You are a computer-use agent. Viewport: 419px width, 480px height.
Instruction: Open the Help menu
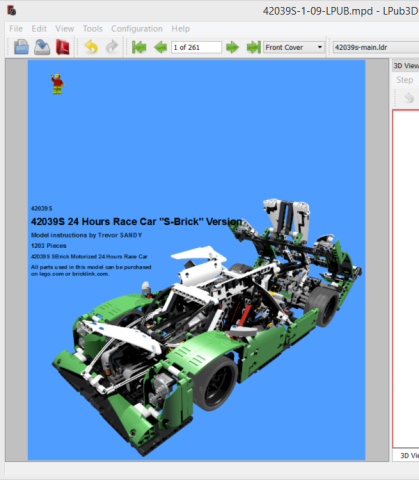coord(180,29)
